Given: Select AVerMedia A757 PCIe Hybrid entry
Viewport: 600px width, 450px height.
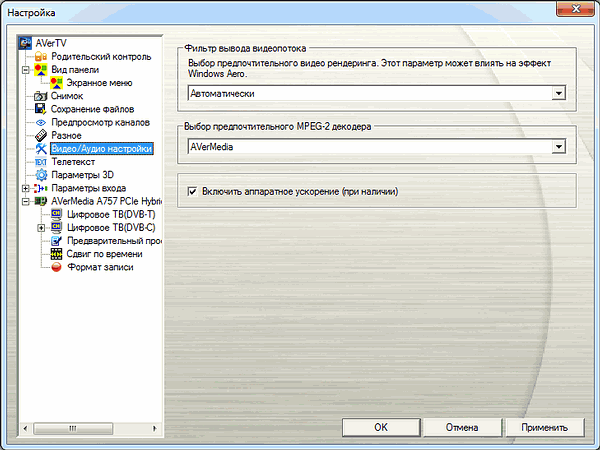Looking at the screenshot, I should click(x=106, y=201).
